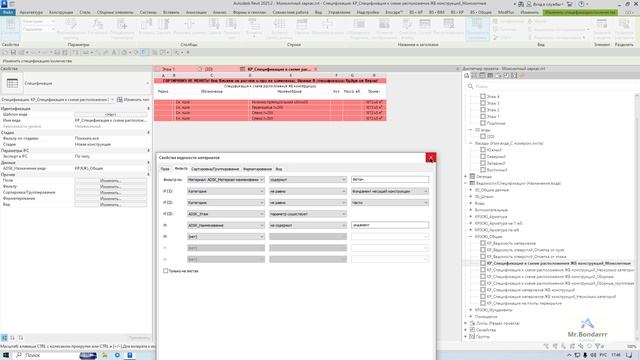Open the Архитектура ribbon tab
The image size is (640, 360).
(31, 12)
